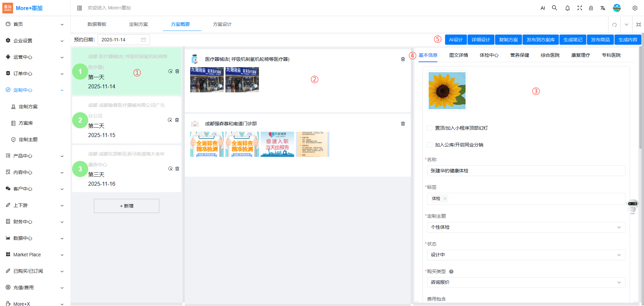Delete 成都强森慕和南道门诊部 entry with trash icon
The height and width of the screenshot is (306, 644).
[x=403, y=124]
